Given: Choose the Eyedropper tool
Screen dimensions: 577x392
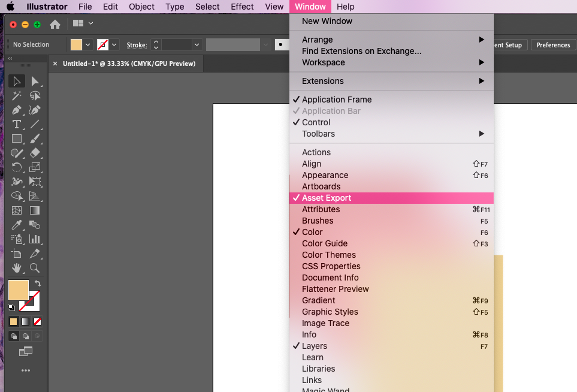Looking at the screenshot, I should click(x=17, y=225).
